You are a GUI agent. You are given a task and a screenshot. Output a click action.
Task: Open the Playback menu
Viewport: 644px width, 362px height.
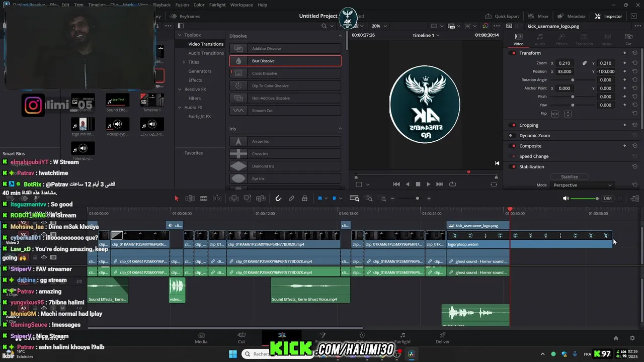point(162,5)
